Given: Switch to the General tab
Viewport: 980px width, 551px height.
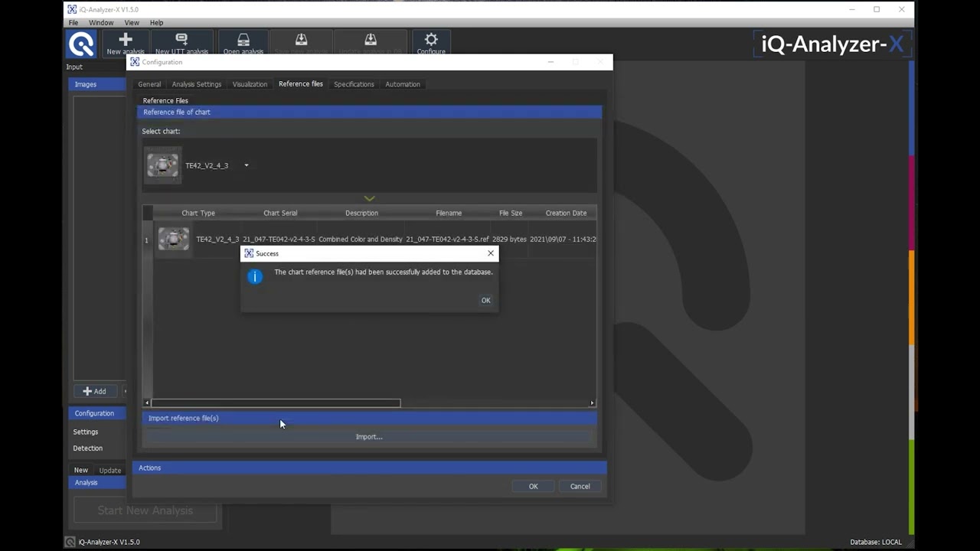Looking at the screenshot, I should [x=149, y=84].
